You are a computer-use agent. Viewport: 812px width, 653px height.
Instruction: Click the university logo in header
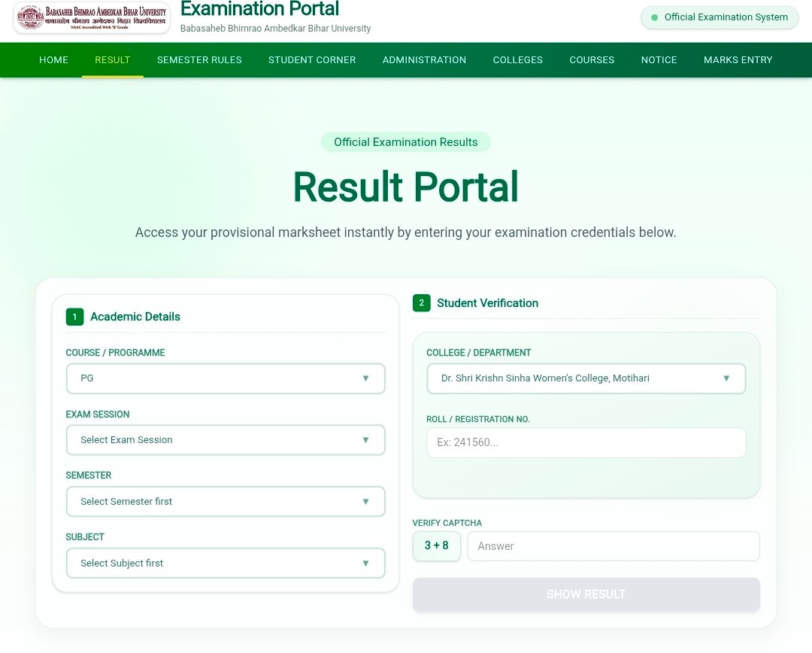click(x=92, y=17)
